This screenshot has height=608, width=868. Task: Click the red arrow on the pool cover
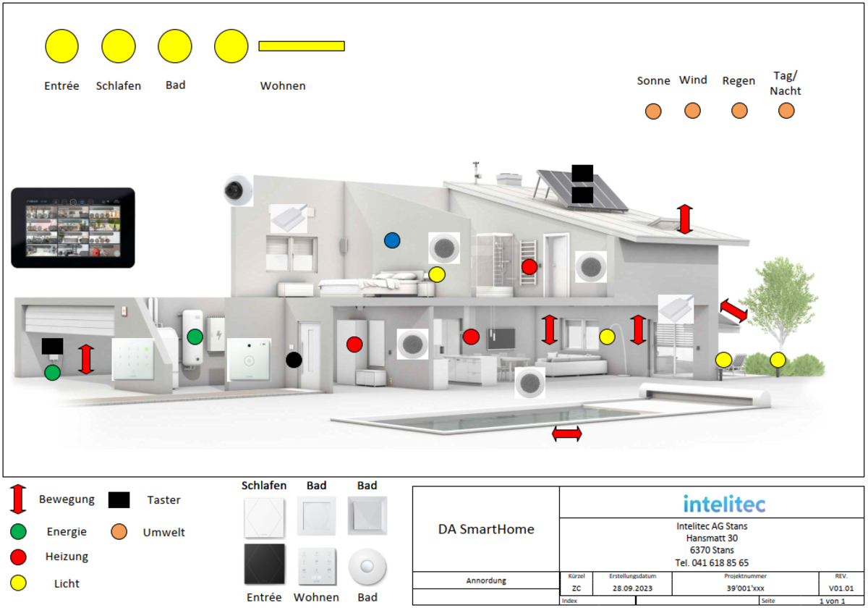tap(566, 434)
